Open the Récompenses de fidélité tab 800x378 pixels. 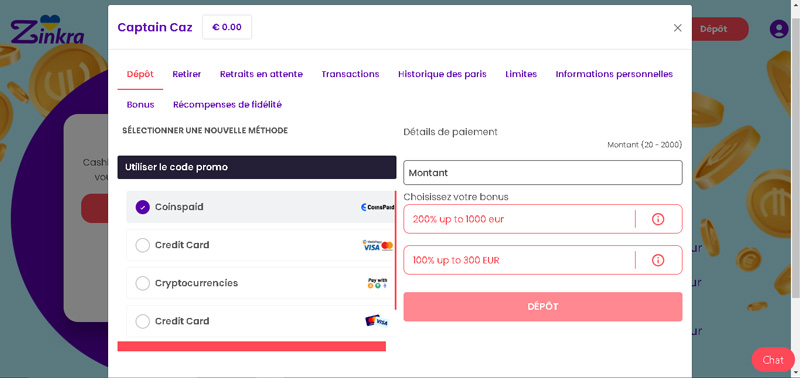227,105
